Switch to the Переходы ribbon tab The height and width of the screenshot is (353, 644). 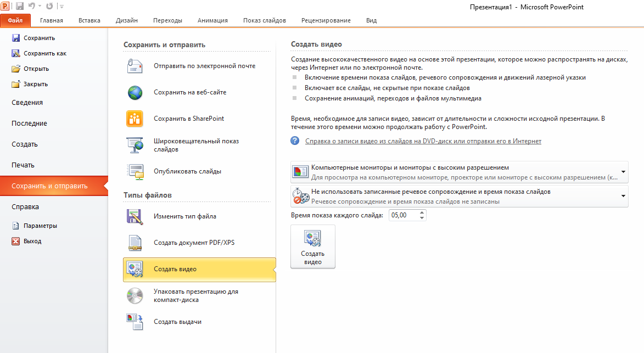pos(167,20)
